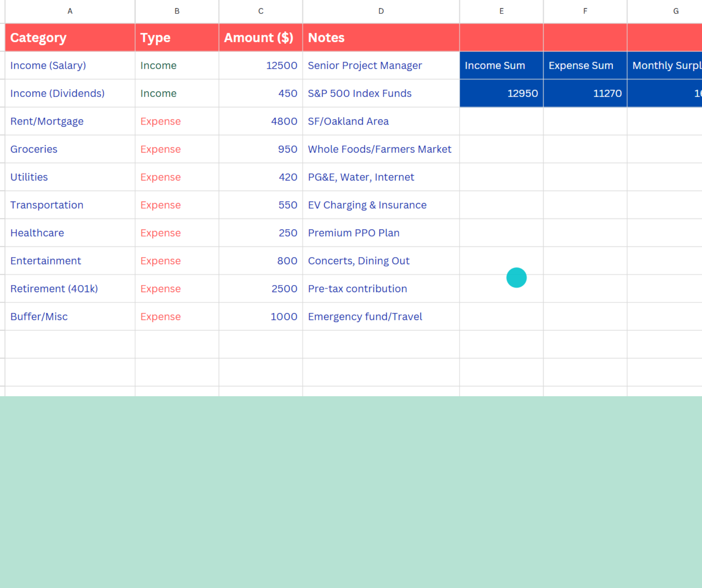
Task: Click the Type cell for Income (Dividends)
Action: coord(177,93)
